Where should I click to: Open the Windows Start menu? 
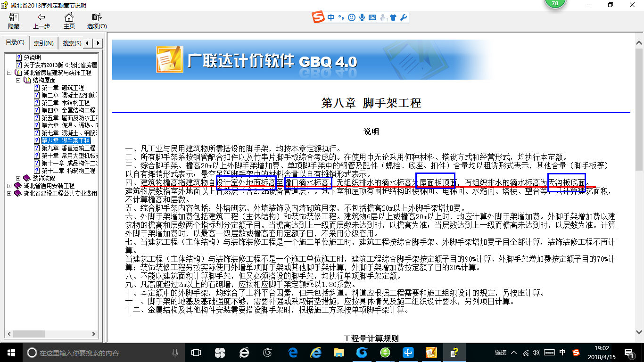11,353
